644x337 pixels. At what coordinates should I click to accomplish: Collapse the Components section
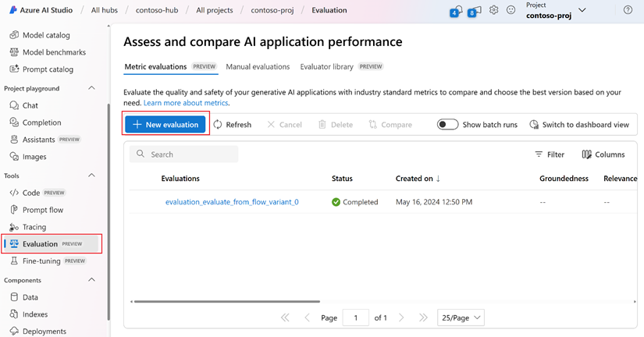click(x=91, y=279)
